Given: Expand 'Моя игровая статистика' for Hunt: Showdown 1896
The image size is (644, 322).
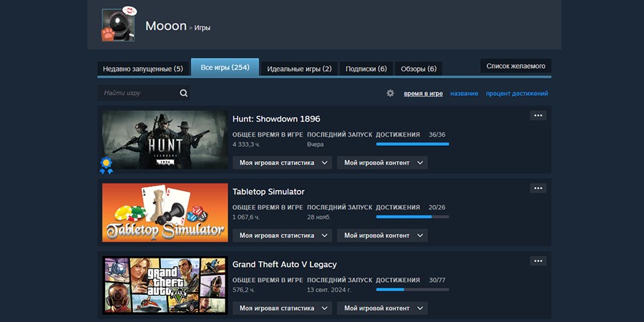Looking at the screenshot, I should click(x=283, y=162).
